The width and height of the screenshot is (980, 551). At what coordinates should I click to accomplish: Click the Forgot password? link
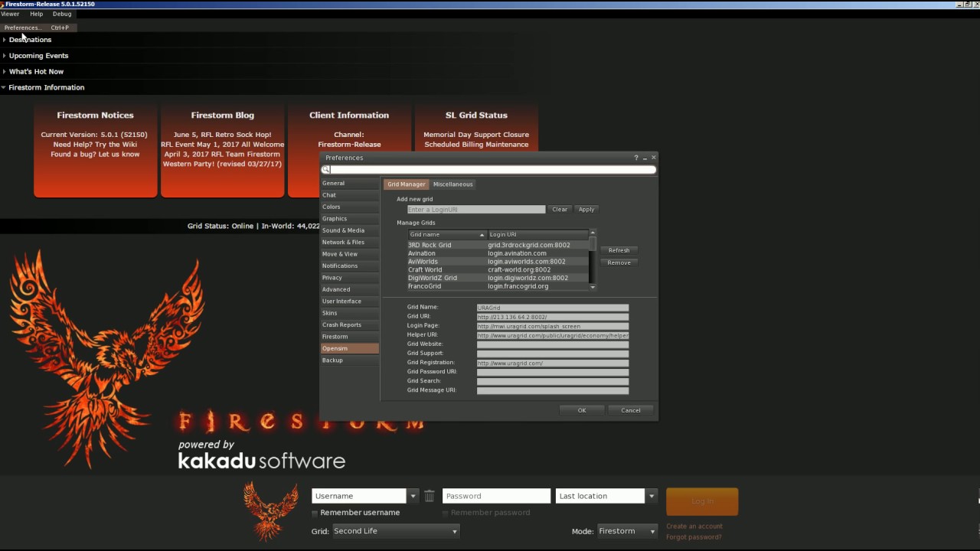tap(694, 537)
